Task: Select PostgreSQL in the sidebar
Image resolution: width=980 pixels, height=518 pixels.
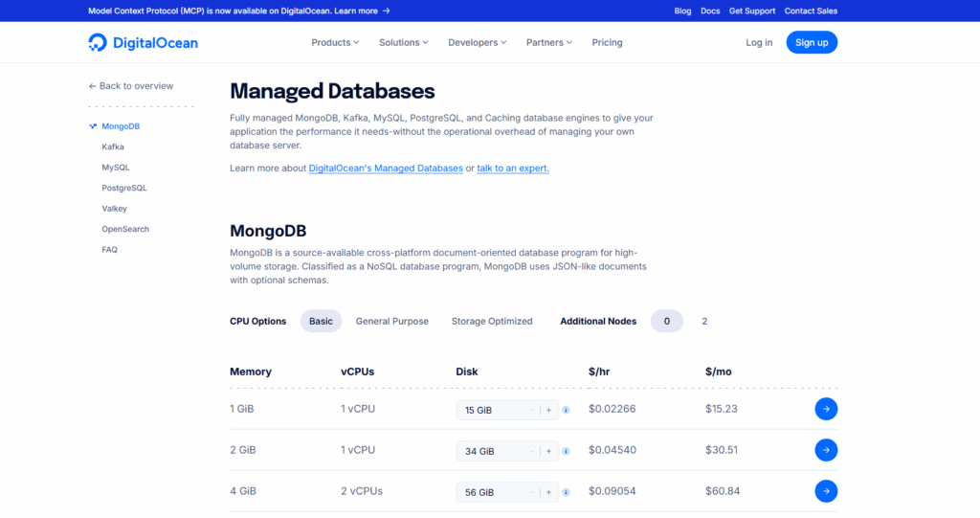Action: tap(124, 189)
